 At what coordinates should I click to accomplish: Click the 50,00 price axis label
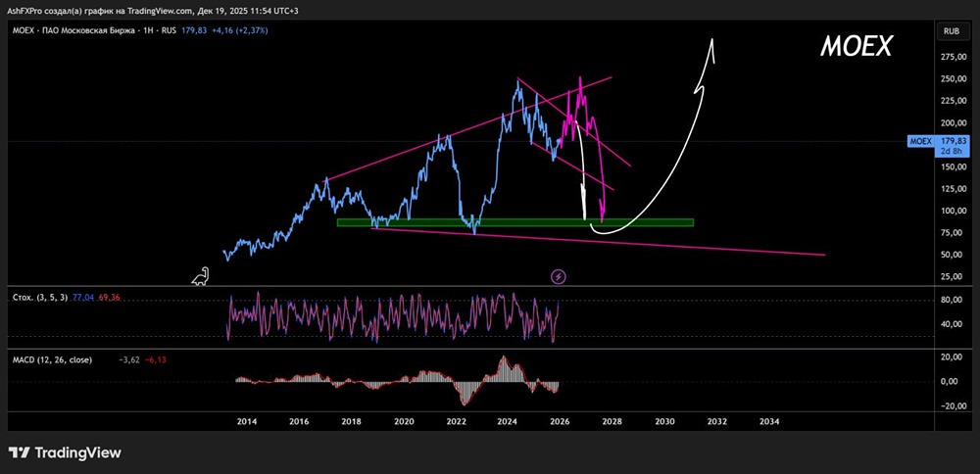(x=952, y=255)
